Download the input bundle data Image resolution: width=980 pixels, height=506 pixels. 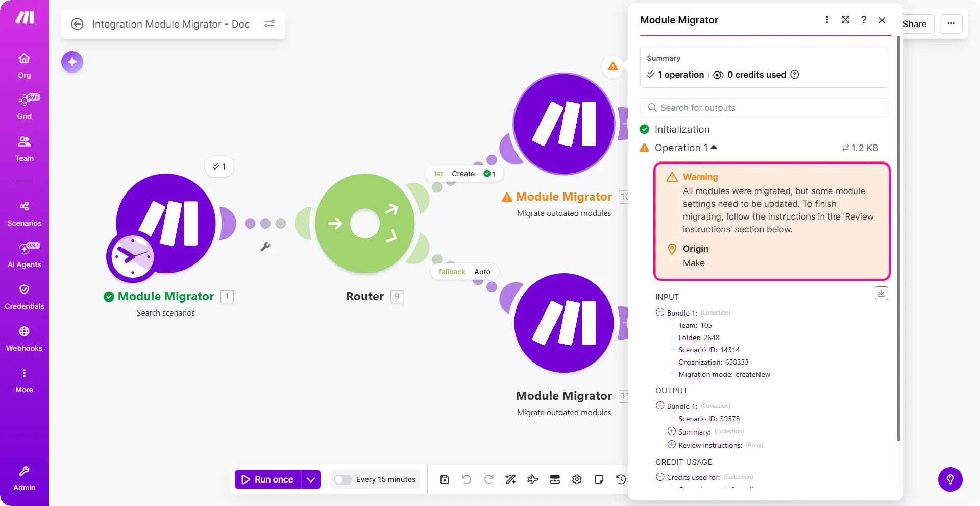coord(881,294)
